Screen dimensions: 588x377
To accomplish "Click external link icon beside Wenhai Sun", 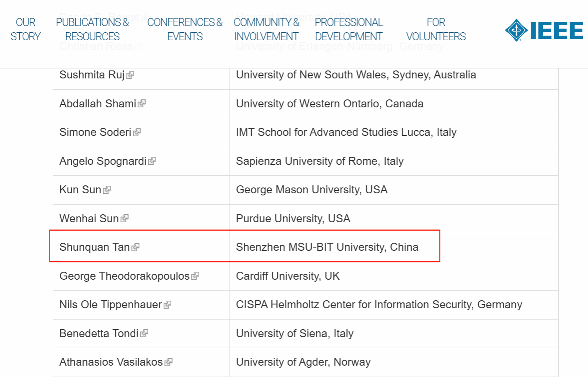I will click(124, 218).
